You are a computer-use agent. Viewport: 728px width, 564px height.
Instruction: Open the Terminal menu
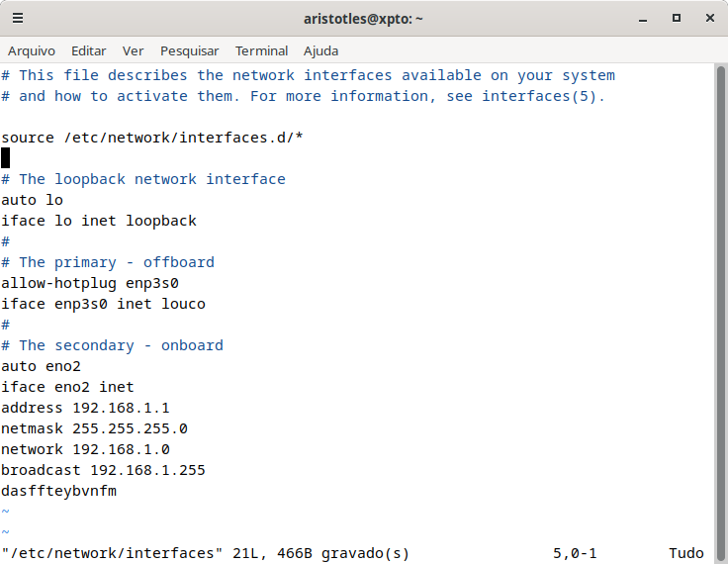click(x=261, y=50)
